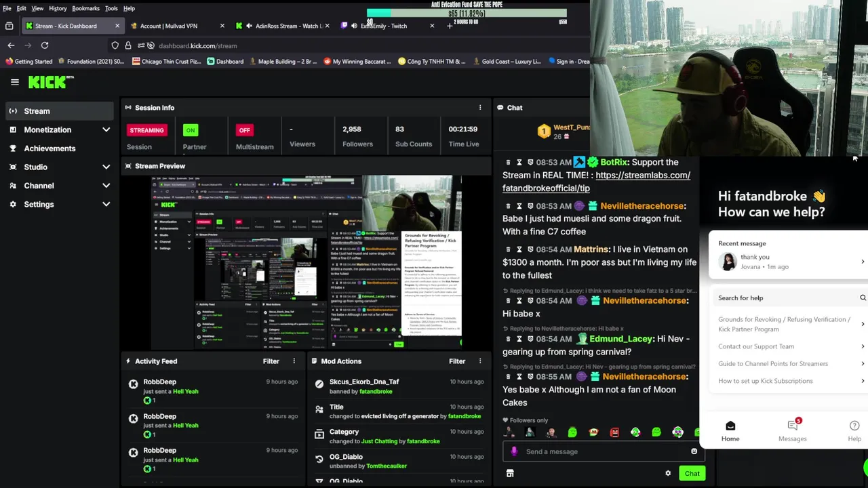Open chat settings gear icon

click(668, 474)
